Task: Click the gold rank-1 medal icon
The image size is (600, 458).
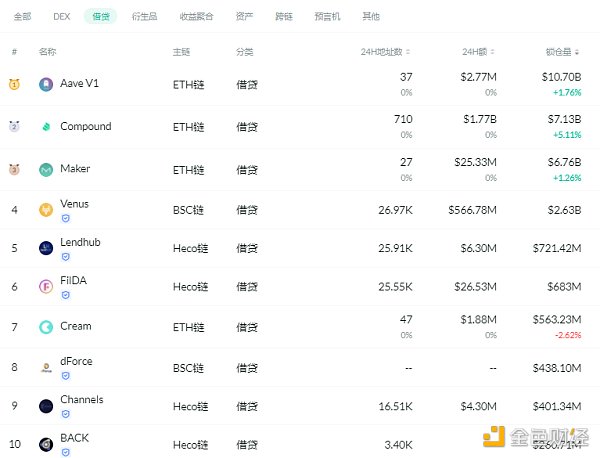Action: click(14, 84)
